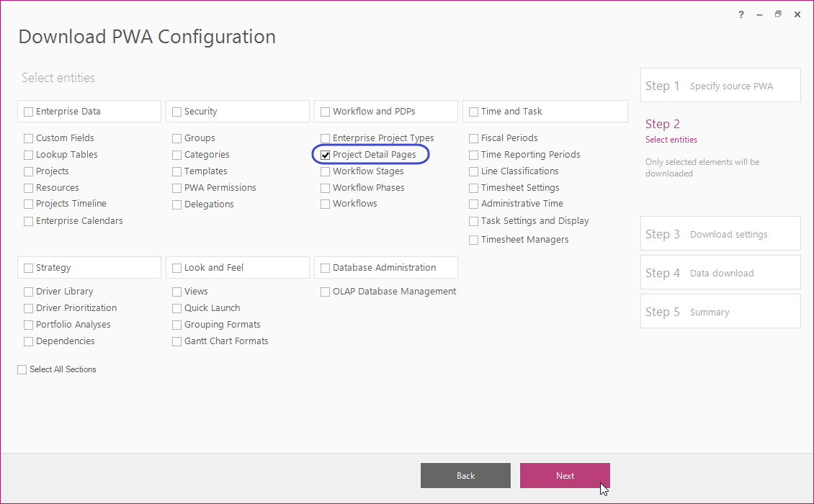
Task: Uncheck Project Detail Pages
Action: click(x=326, y=156)
